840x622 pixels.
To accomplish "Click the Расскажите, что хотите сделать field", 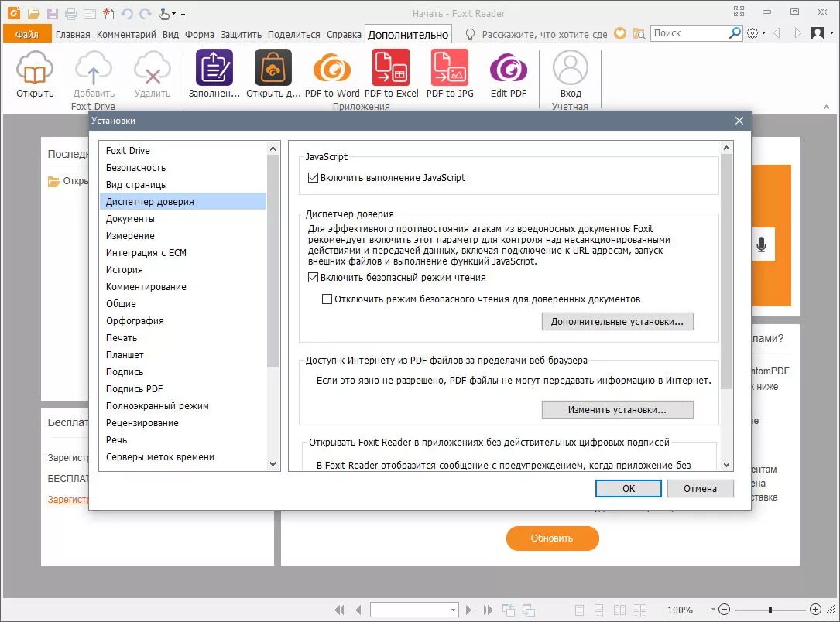I will click(544, 34).
